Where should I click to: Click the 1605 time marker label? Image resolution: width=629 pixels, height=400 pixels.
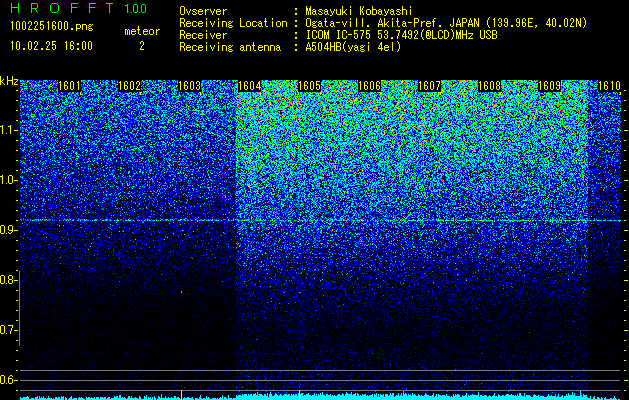click(x=310, y=86)
